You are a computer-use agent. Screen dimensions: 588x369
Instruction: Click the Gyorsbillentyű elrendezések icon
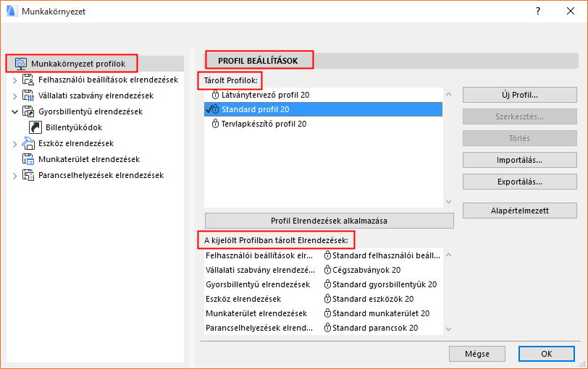pyautogui.click(x=29, y=111)
